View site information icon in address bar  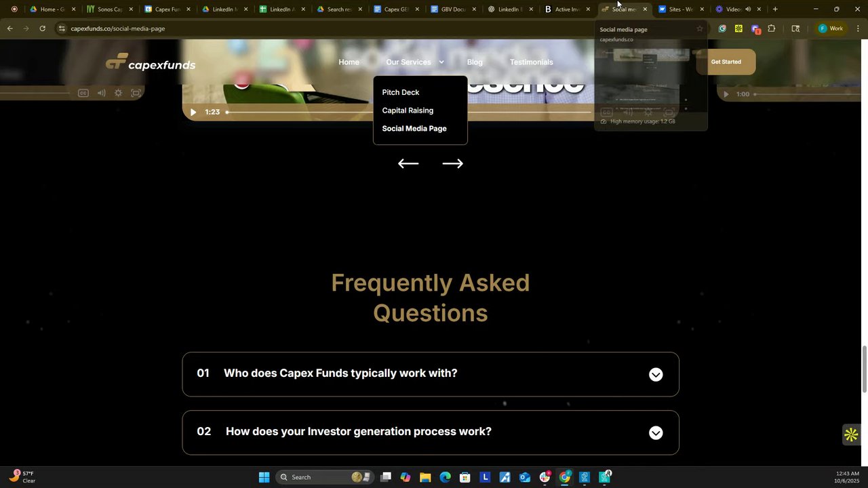(x=61, y=28)
